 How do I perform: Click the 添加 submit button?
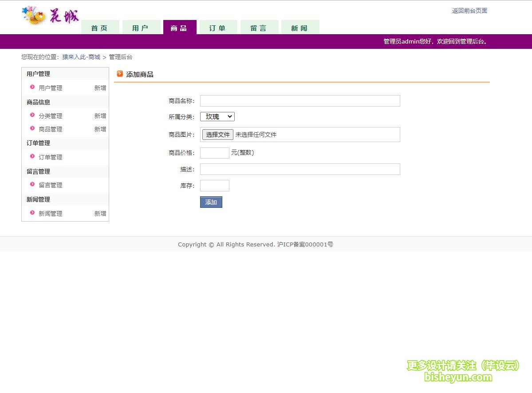click(x=211, y=202)
